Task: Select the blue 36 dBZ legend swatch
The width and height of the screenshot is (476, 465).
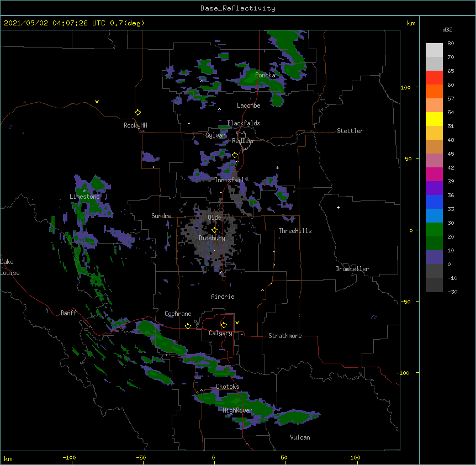Action: pos(434,202)
